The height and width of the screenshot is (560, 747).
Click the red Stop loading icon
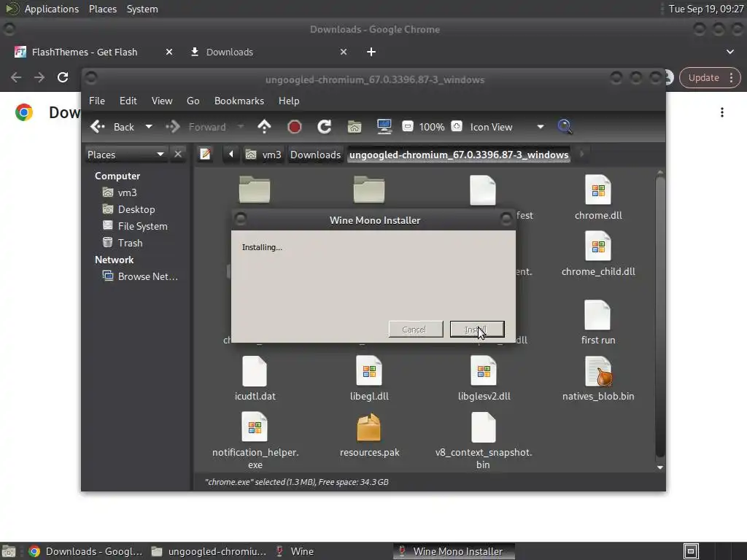click(x=295, y=127)
